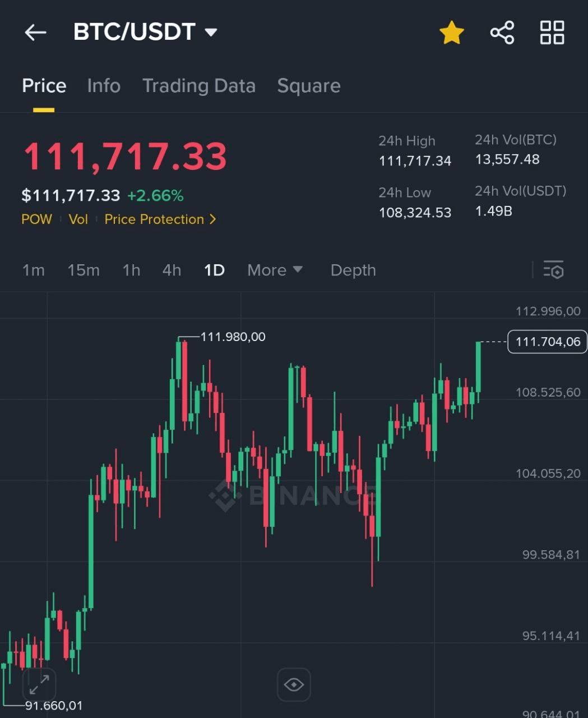
Task: Toggle the yellow favorite star
Action: (451, 33)
